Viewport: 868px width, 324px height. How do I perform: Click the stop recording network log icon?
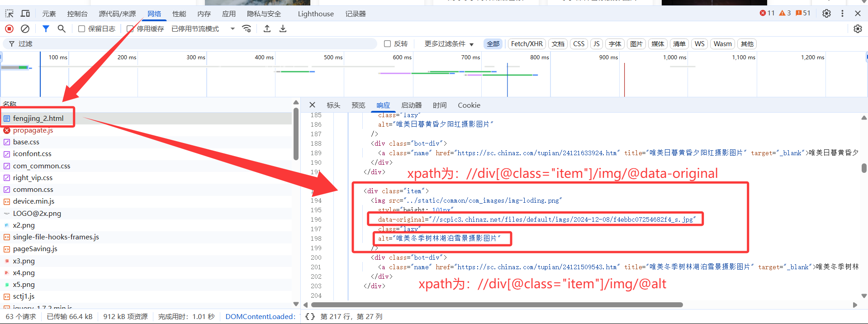9,29
